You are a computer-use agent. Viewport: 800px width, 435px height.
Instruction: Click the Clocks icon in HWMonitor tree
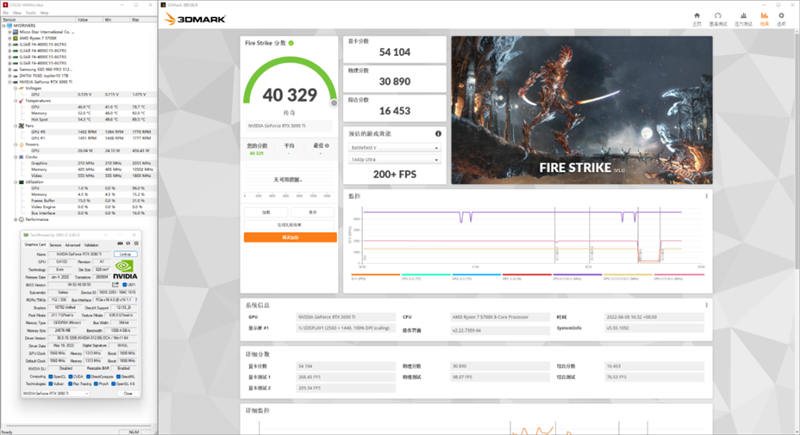[21, 157]
